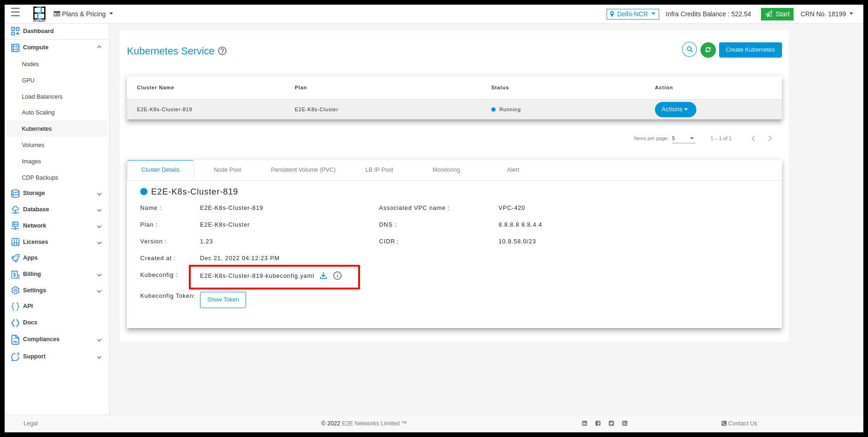868x437 pixels.
Task: Collapse the Compute section chevron
Action: coord(99,47)
